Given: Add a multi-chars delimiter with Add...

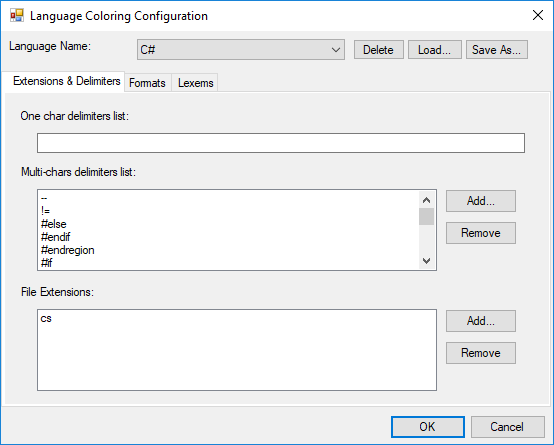Looking at the screenshot, I should point(481,201).
